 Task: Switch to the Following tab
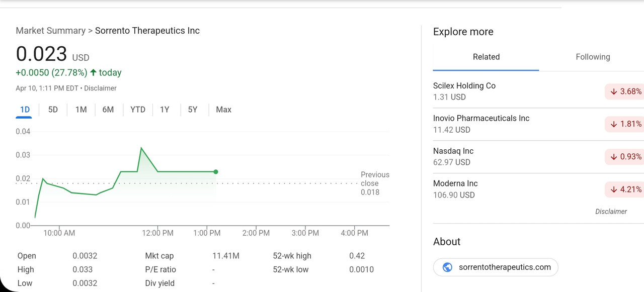click(593, 57)
